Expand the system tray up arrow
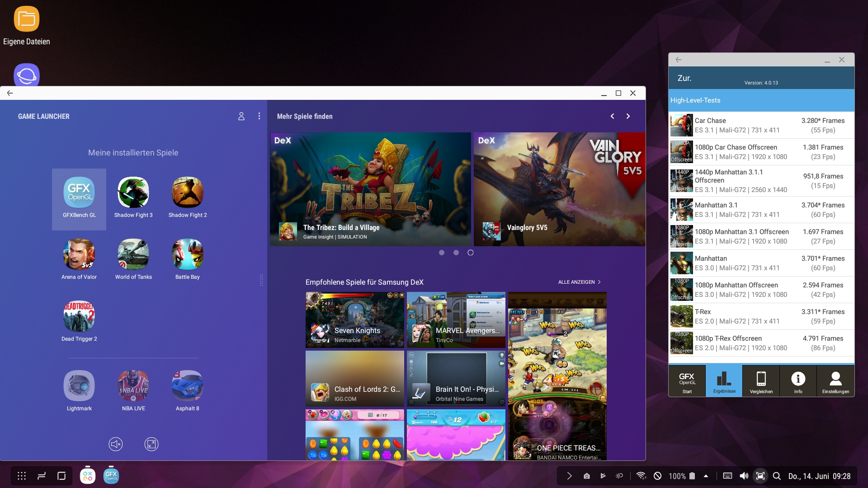The image size is (868, 488). [x=706, y=476]
